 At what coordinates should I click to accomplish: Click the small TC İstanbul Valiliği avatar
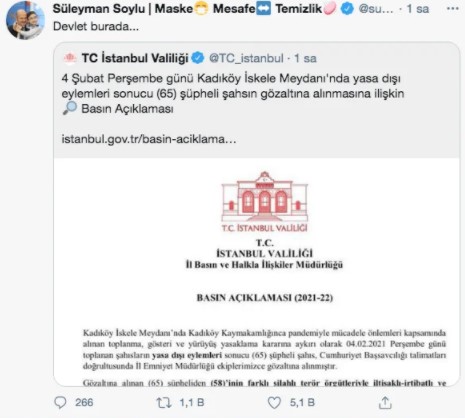click(70, 58)
